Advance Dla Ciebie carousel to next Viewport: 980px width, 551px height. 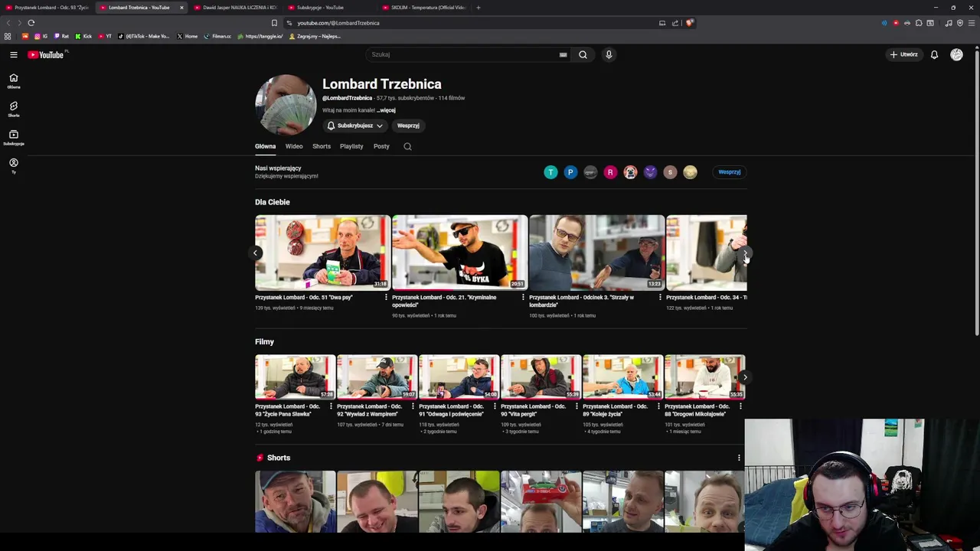[x=745, y=253]
